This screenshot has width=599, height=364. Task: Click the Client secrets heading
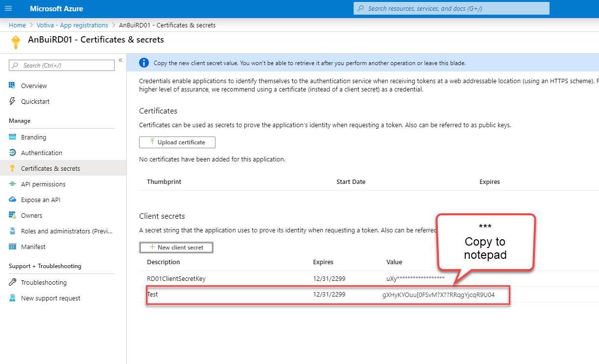click(x=162, y=216)
